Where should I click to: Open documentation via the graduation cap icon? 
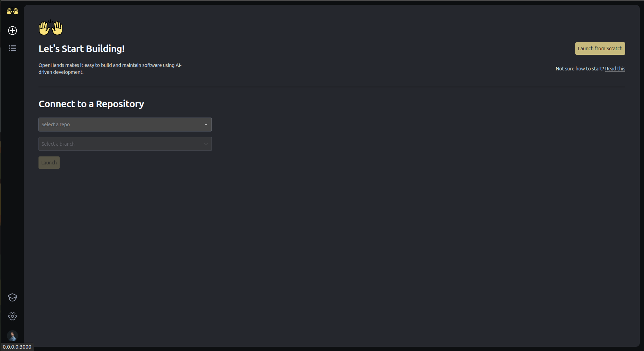(x=12, y=297)
